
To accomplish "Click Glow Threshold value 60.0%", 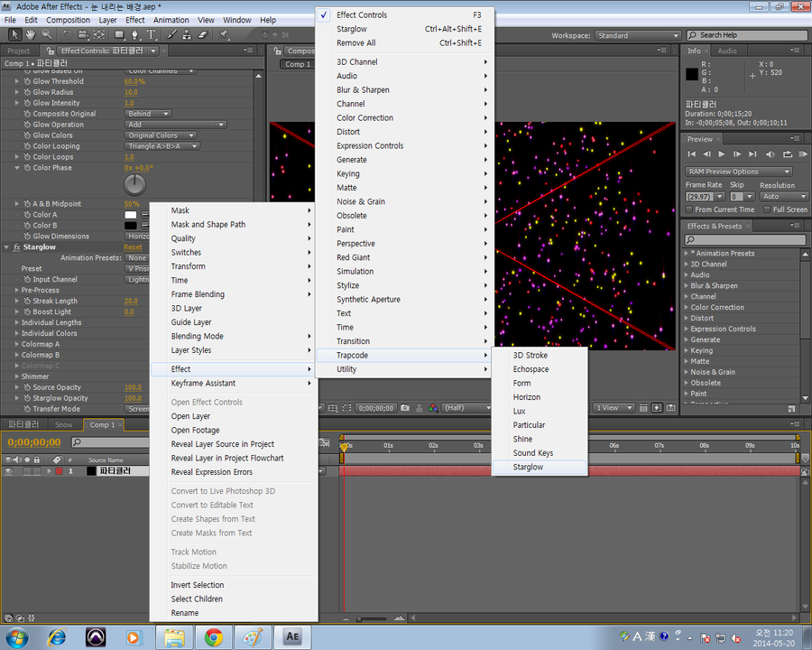I will point(134,81).
